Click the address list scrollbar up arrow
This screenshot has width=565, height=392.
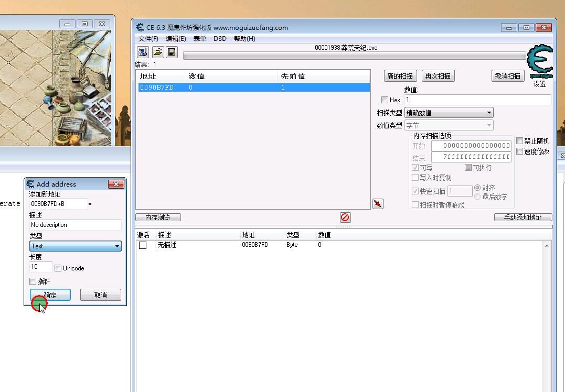pyautogui.click(x=547, y=245)
